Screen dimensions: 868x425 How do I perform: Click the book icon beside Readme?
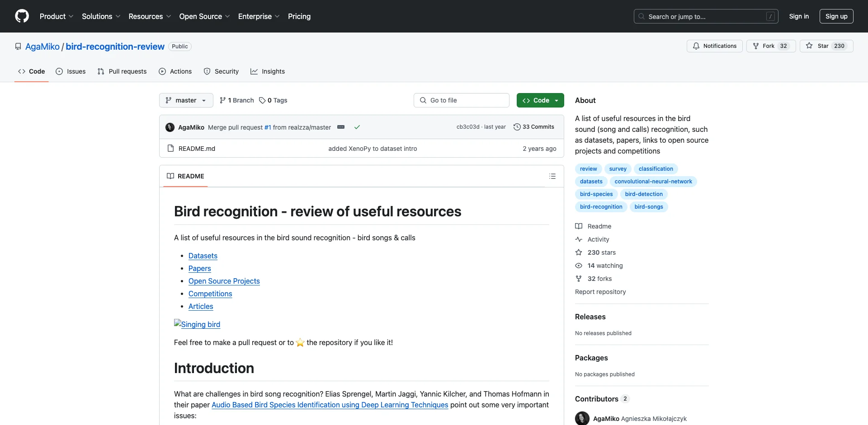pos(579,226)
